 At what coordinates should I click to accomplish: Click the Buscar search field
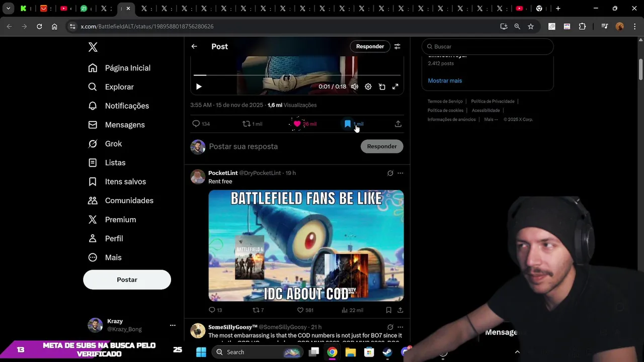pyautogui.click(x=488, y=46)
